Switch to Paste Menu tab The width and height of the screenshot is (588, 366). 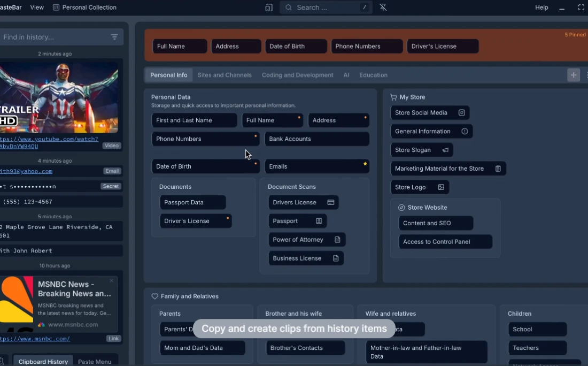(x=95, y=362)
